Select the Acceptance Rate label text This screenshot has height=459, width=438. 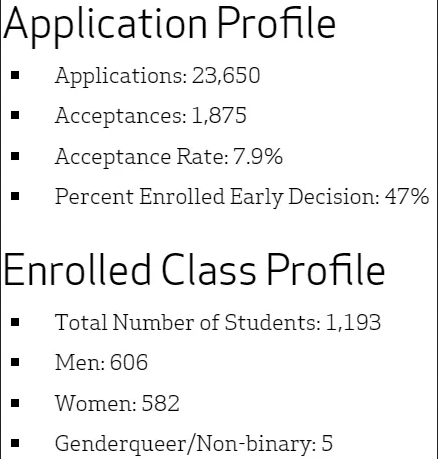142,157
